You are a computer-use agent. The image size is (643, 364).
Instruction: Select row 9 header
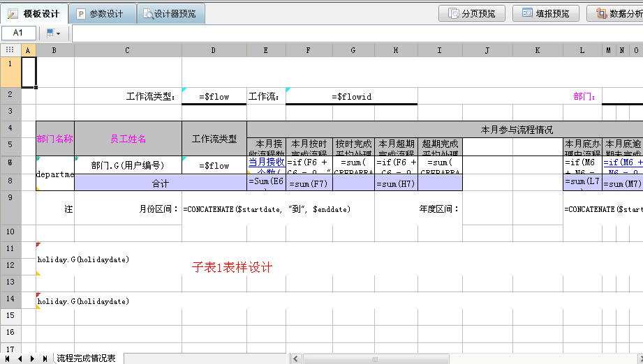(10, 208)
